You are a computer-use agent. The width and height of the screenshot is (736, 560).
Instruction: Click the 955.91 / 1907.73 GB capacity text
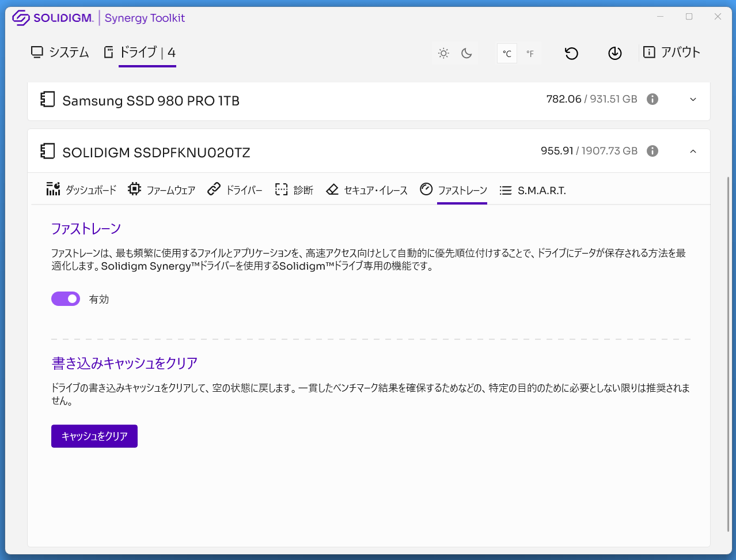pos(589,151)
